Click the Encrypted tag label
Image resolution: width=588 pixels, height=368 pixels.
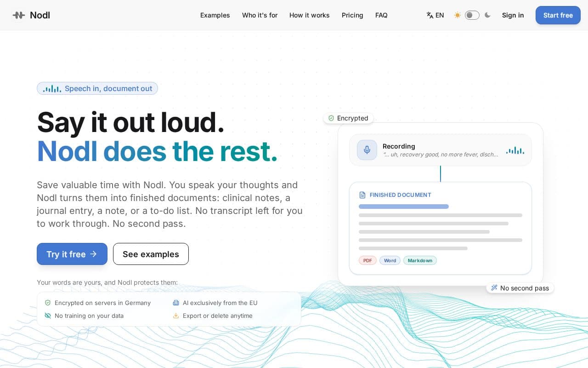click(353, 118)
